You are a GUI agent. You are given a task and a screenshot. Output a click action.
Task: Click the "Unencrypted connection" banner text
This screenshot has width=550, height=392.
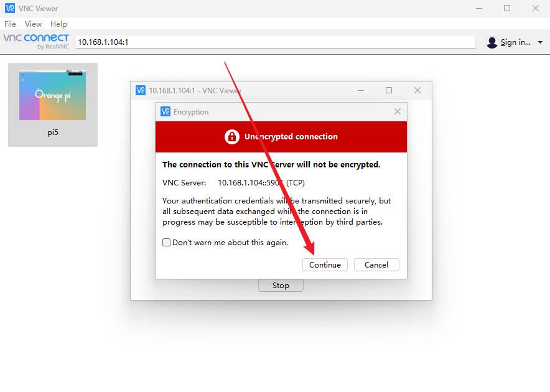(x=291, y=136)
